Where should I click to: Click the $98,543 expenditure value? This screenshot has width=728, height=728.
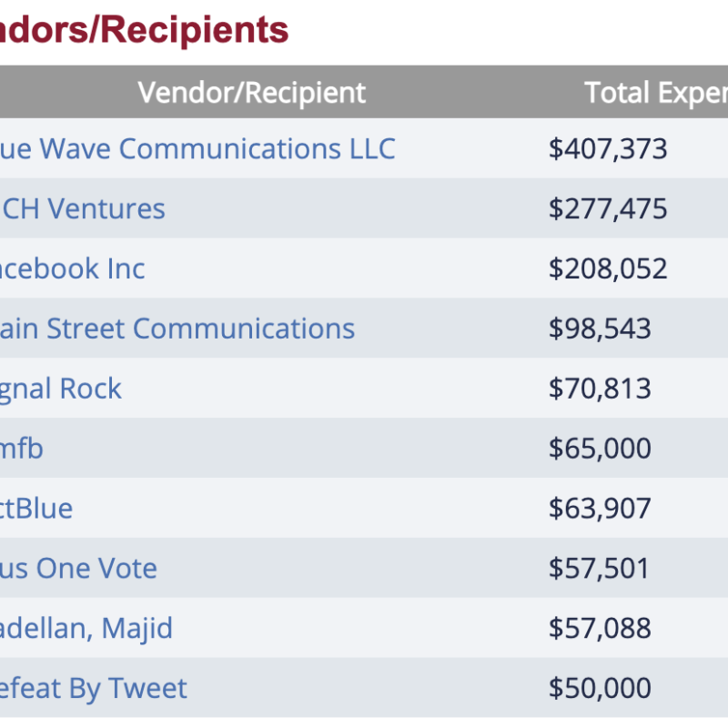600,329
